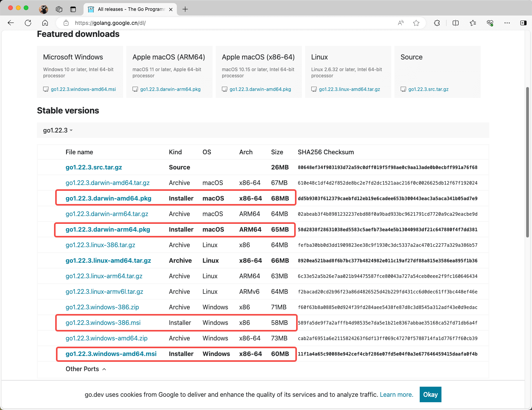Download go1.22.3.darwin-amd64.tar.gz archive
This screenshot has width=532, height=410.
[108, 183]
